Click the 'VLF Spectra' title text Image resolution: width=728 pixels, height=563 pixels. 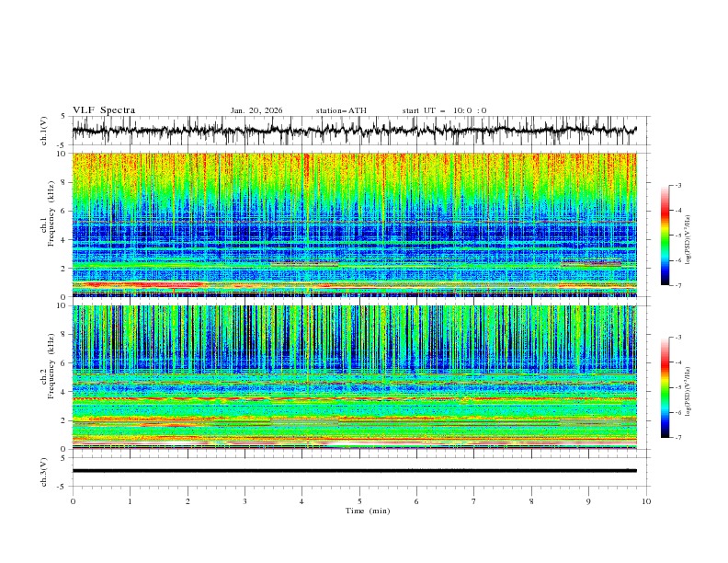(104, 110)
